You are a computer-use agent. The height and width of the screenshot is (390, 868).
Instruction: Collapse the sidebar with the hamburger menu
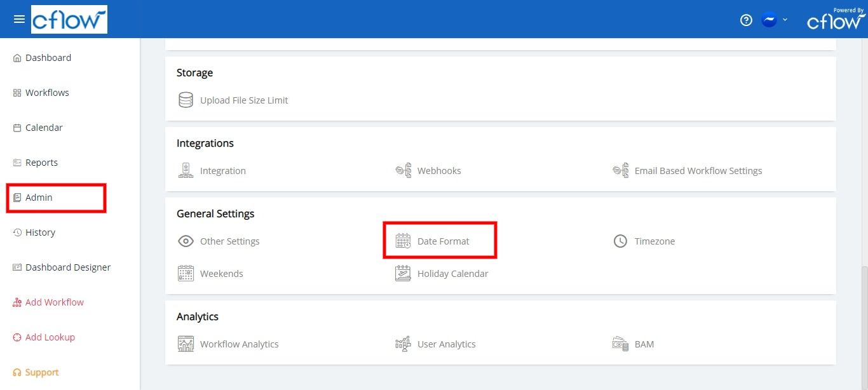point(19,18)
